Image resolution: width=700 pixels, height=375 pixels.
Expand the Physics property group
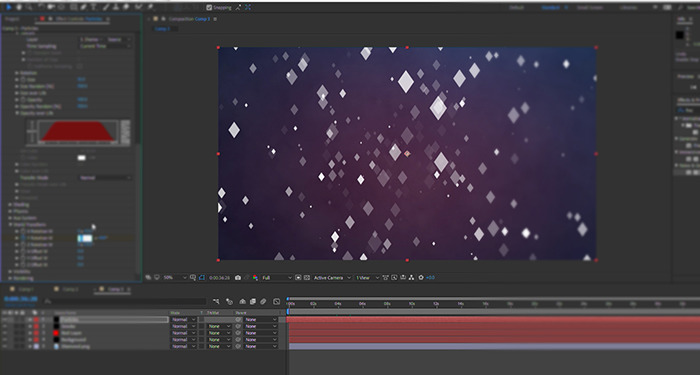10,211
